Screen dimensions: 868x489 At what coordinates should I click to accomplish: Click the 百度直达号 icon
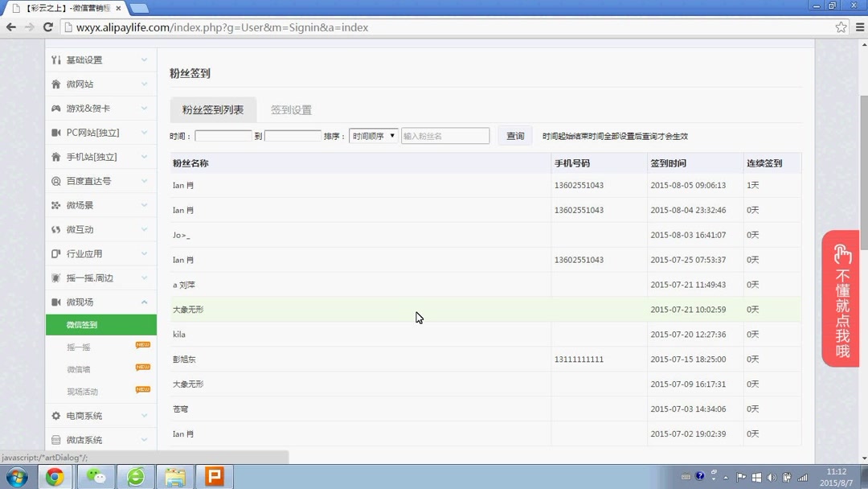(x=55, y=181)
